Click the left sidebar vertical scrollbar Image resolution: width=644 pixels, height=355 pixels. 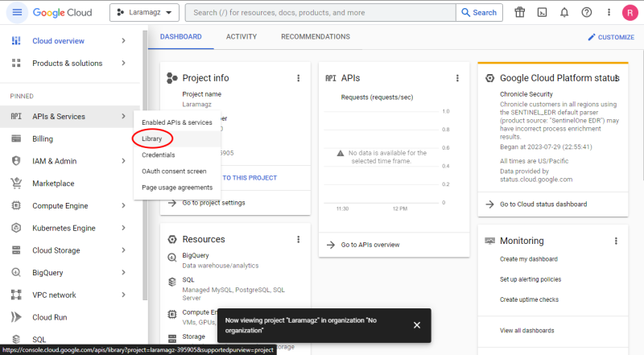145,164
